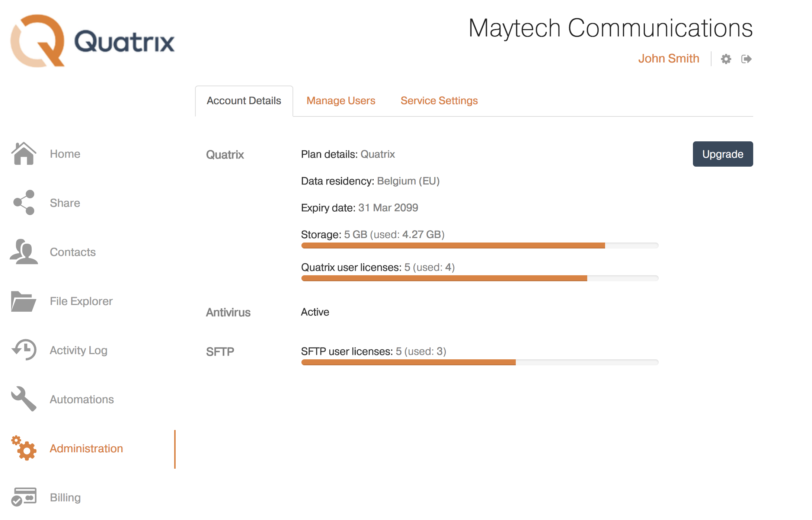Click the Home house icon
812x520 pixels.
tap(24, 153)
